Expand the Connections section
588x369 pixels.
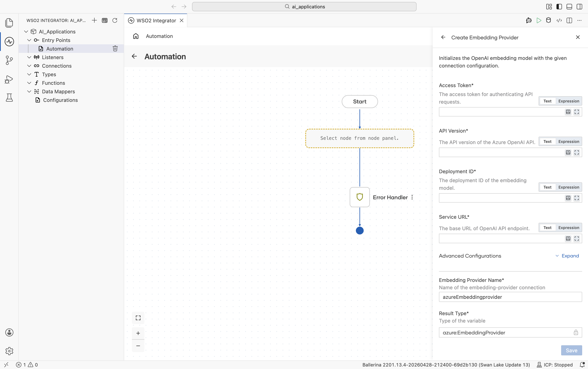click(x=29, y=66)
